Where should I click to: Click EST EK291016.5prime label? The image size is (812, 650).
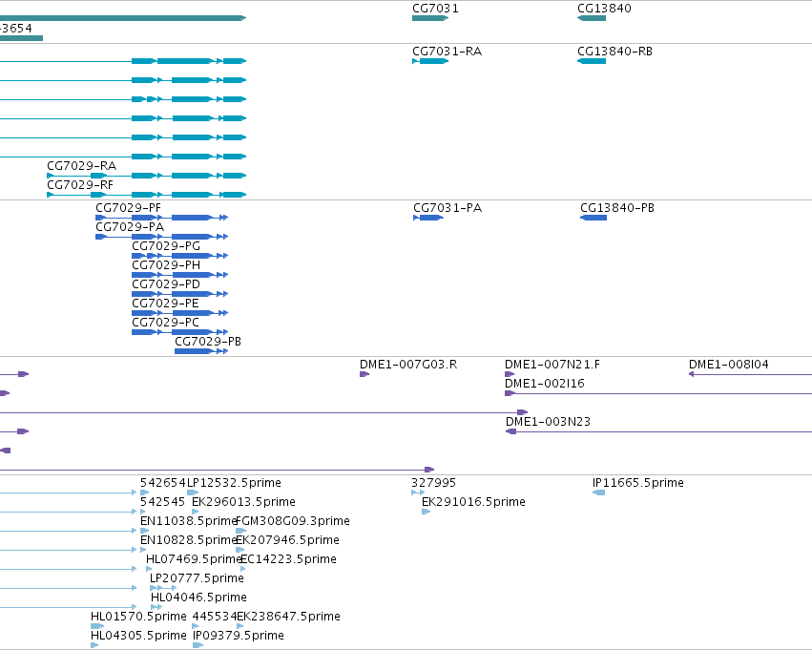pos(473,502)
